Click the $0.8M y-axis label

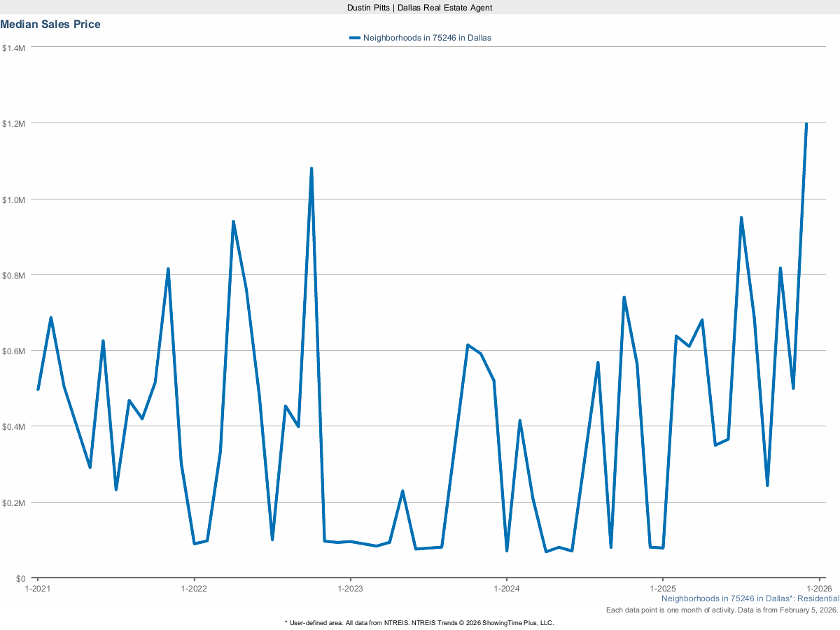click(14, 275)
